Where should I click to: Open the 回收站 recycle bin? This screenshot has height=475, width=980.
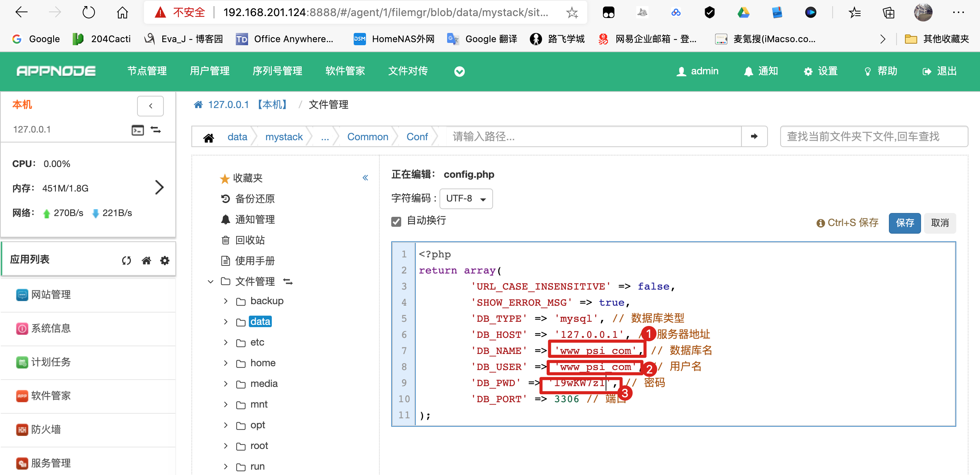coord(250,240)
